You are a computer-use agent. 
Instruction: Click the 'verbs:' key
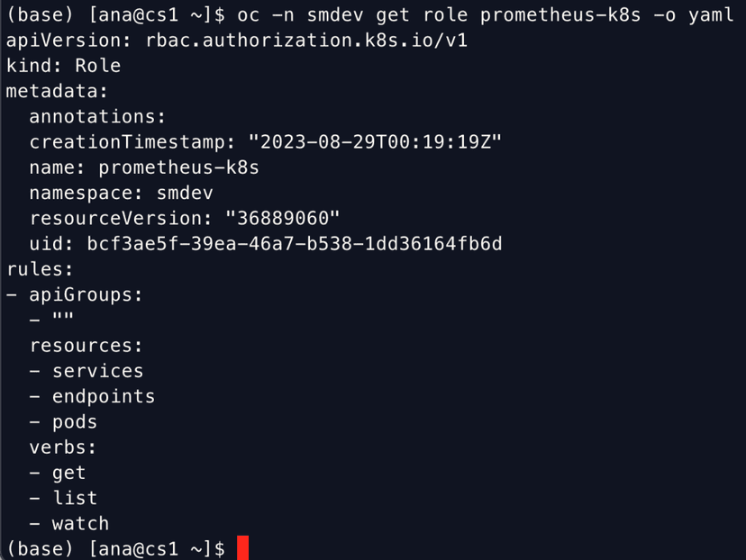63,447
